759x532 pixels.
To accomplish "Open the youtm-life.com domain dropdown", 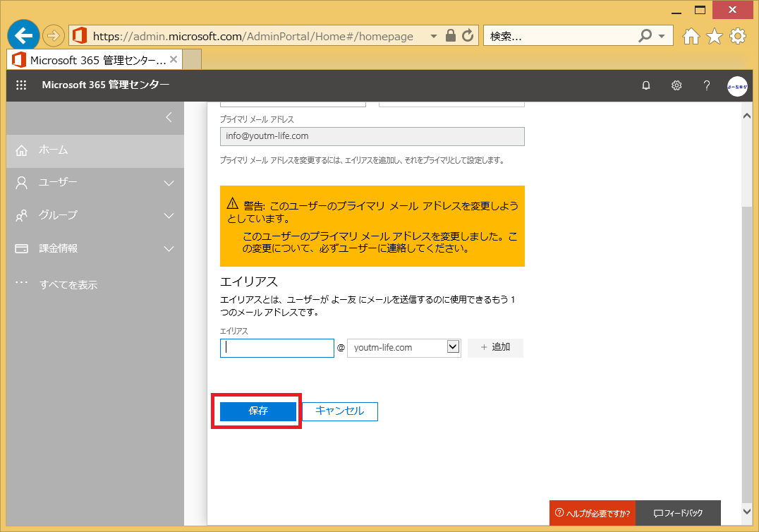I will [403, 348].
